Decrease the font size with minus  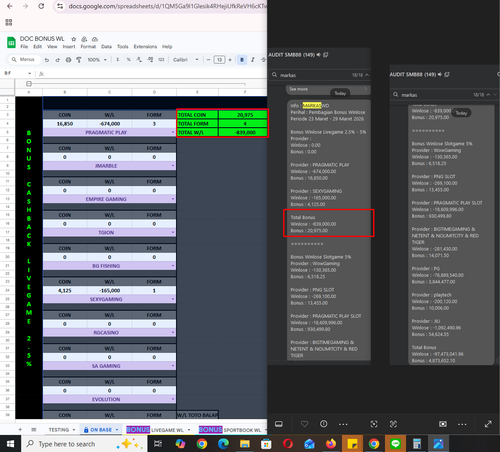[x=208, y=60]
